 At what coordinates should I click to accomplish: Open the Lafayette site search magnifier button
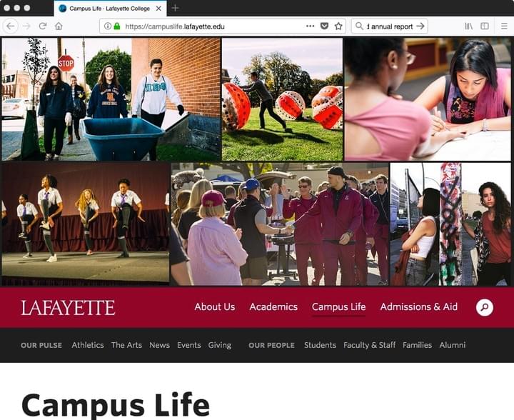click(485, 308)
